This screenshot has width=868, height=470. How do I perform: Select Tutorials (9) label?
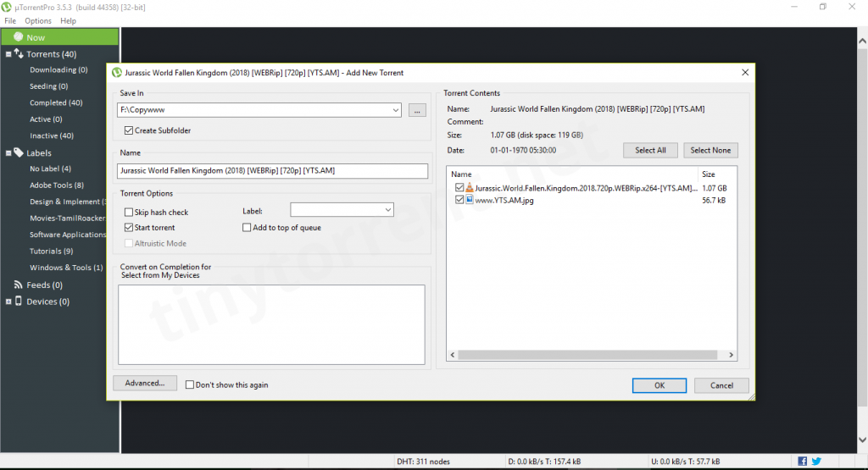pyautogui.click(x=52, y=251)
